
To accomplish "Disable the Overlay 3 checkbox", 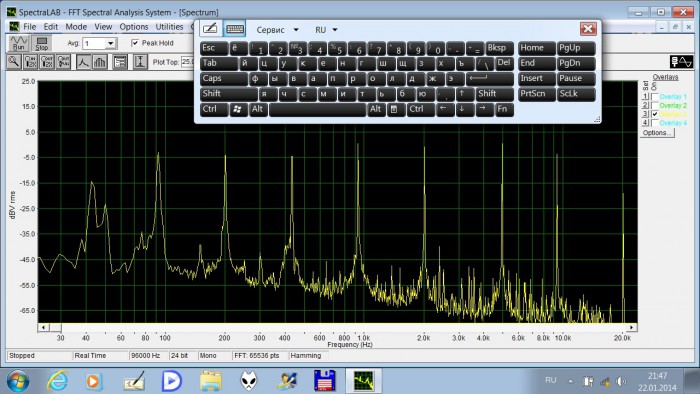I will coord(655,114).
